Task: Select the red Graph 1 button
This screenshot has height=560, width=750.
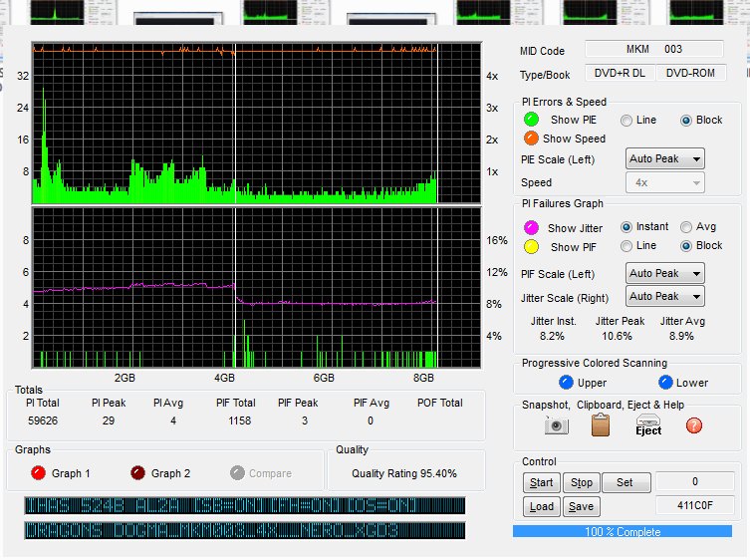Action: coord(38,473)
